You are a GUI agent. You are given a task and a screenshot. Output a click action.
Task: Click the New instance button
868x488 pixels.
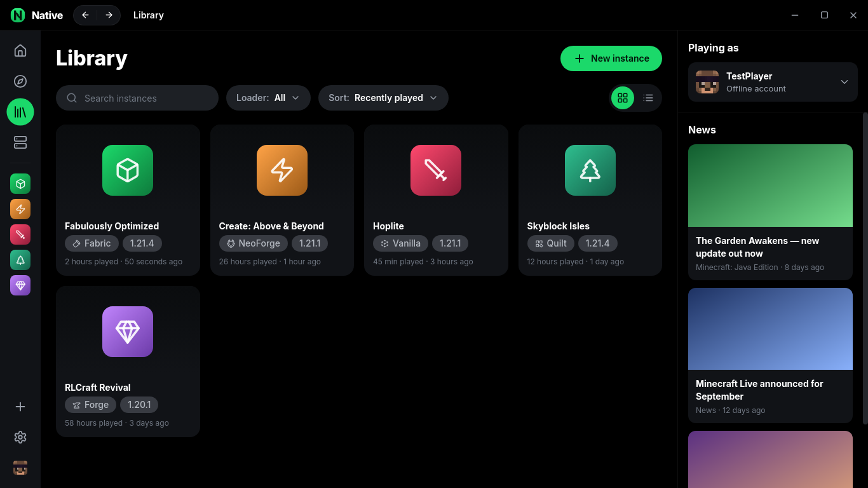(x=611, y=58)
